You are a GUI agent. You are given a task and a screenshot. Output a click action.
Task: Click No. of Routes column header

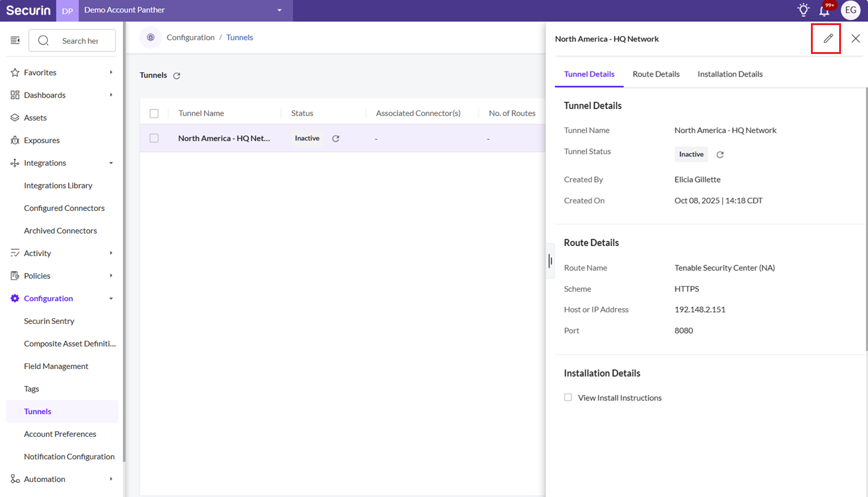point(512,114)
